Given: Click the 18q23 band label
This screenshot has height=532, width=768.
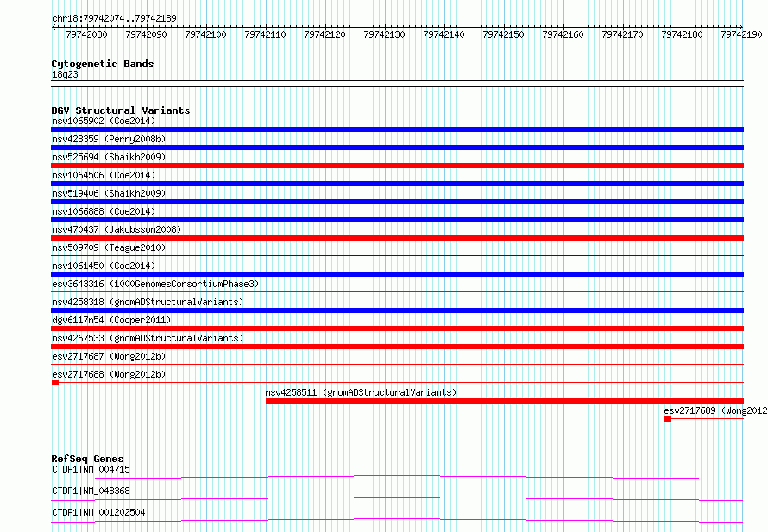Looking at the screenshot, I should point(65,74).
